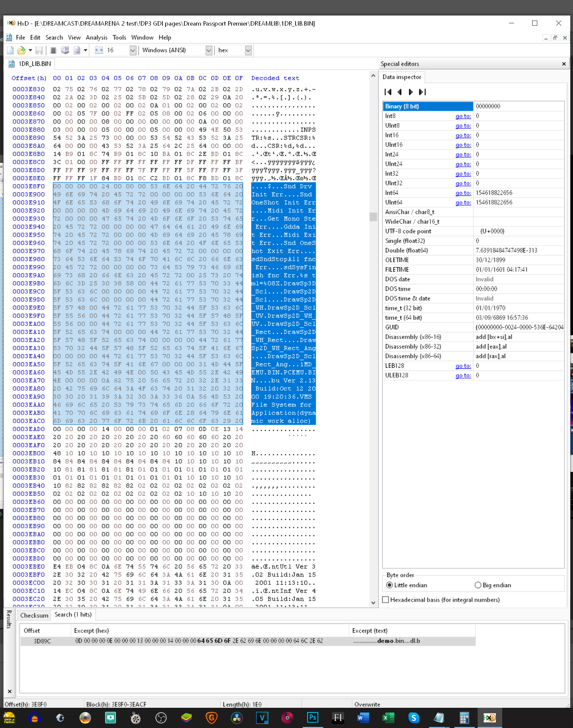This screenshot has height=728, width=573.
Task: Go to next byte in Data inspector
Action: coord(411,92)
